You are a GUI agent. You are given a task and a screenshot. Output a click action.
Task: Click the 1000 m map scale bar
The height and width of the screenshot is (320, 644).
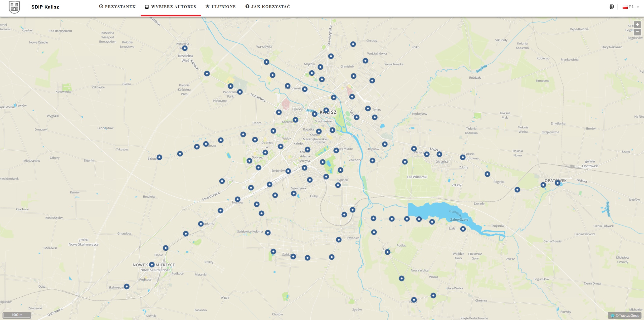[x=17, y=315]
